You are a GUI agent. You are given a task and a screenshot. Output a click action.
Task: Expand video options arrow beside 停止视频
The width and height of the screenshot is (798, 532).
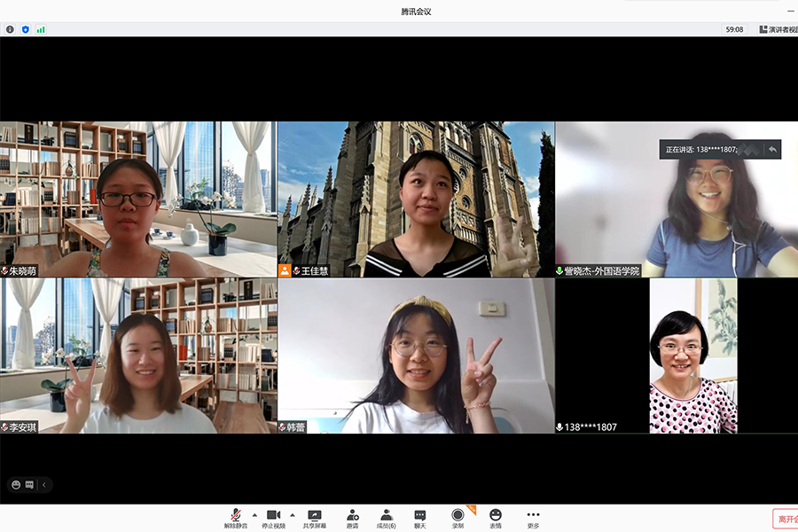(x=292, y=514)
